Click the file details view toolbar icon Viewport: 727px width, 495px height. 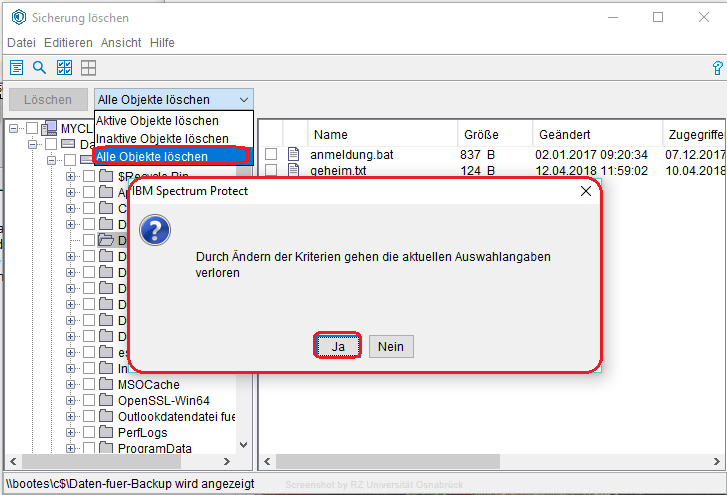point(16,68)
